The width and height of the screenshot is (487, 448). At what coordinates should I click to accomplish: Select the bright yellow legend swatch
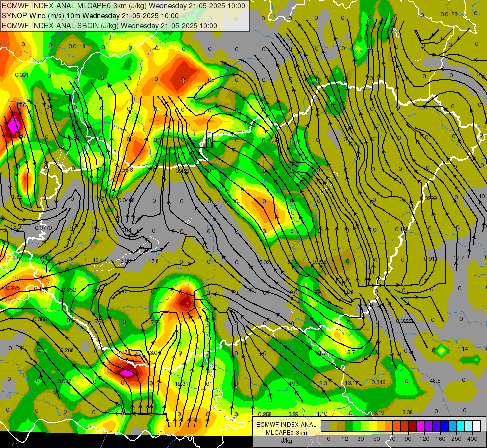coord(373,426)
